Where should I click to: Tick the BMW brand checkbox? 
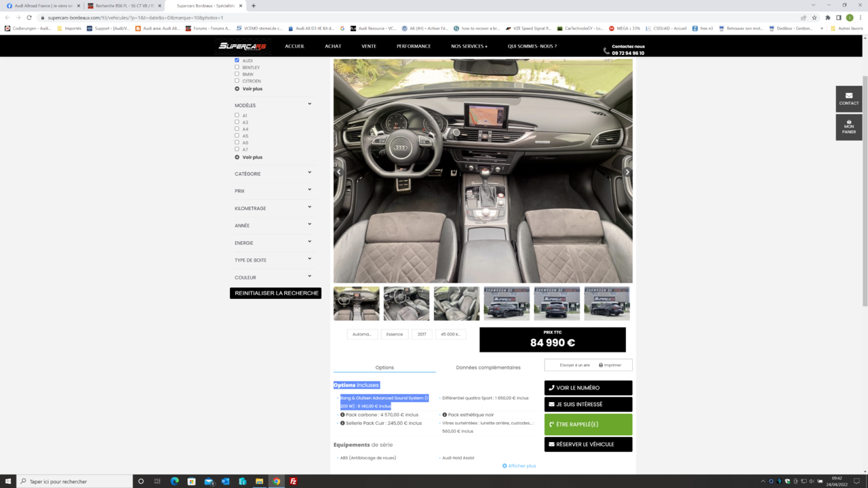237,74
